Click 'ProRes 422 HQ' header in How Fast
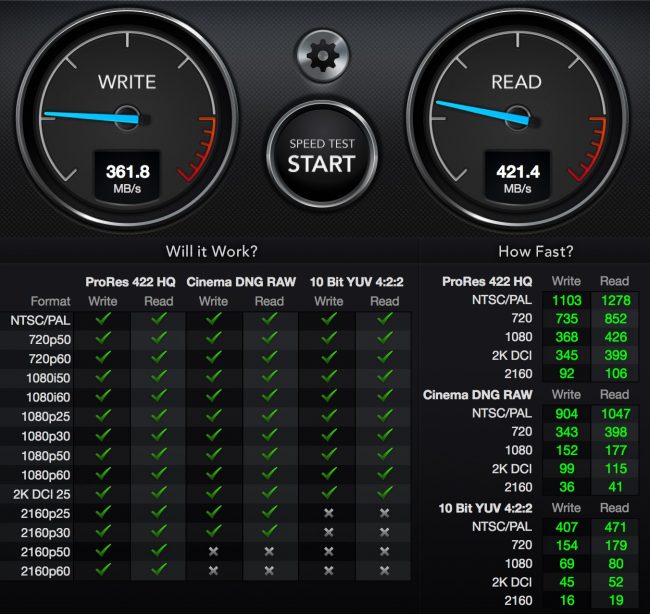Viewport: 650px width, 614px height. coord(487,282)
